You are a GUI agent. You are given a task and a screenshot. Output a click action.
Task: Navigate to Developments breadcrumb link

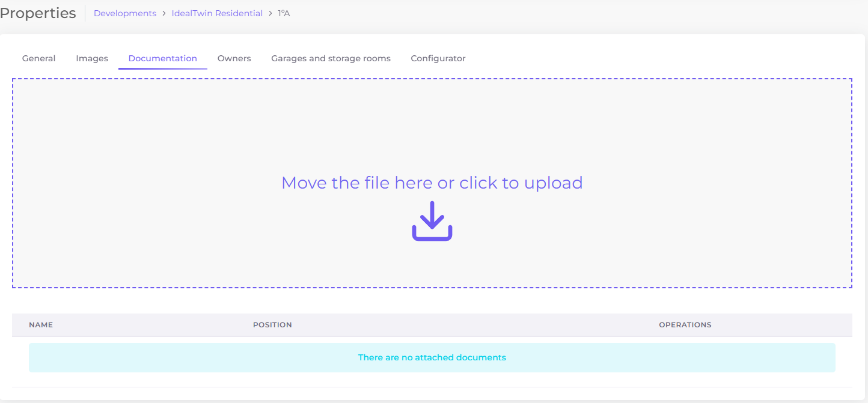125,13
